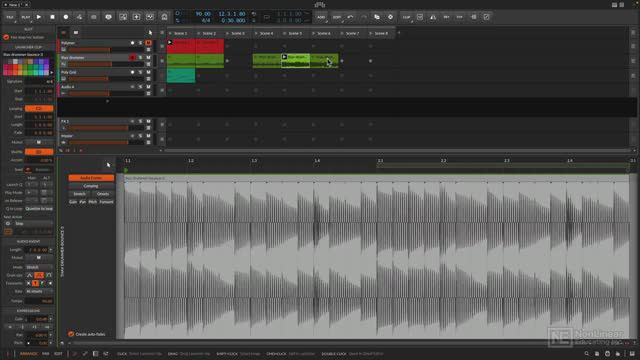
Task: Click the highlighted orange grain size icon
Action: coord(39,275)
